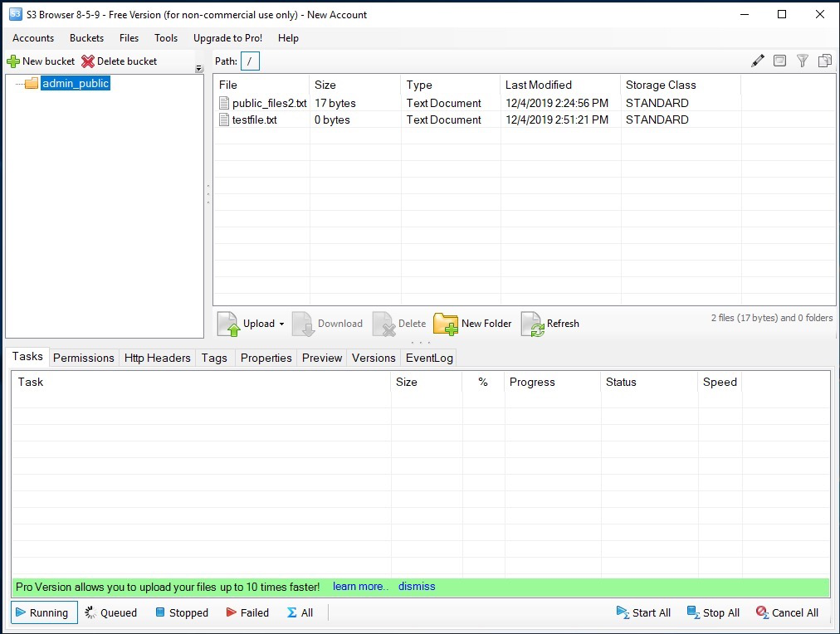Open the Buckets menu
This screenshot has height=634, width=840.
coord(87,38)
